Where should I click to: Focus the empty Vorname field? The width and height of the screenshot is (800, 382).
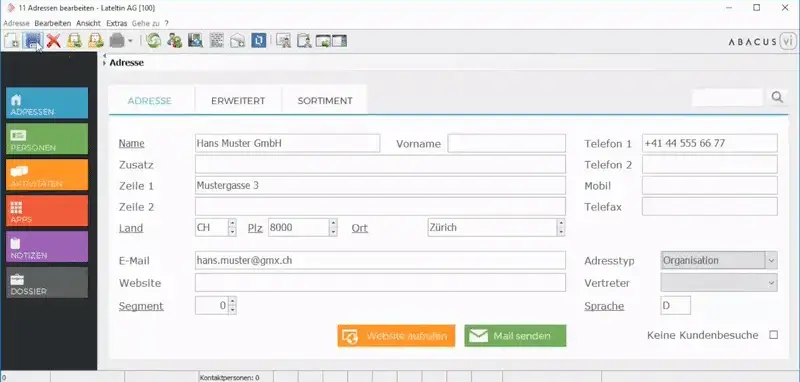(x=507, y=143)
